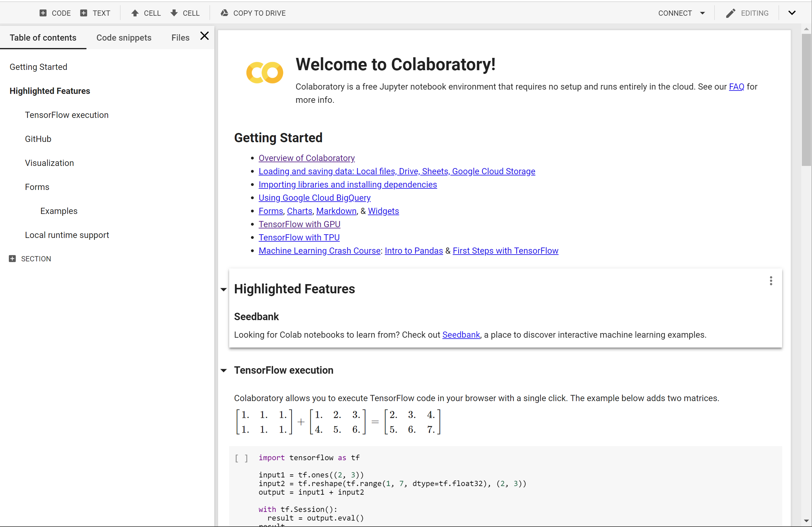This screenshot has width=812, height=527.
Task: Open Loading and saving data link
Action: [397, 171]
